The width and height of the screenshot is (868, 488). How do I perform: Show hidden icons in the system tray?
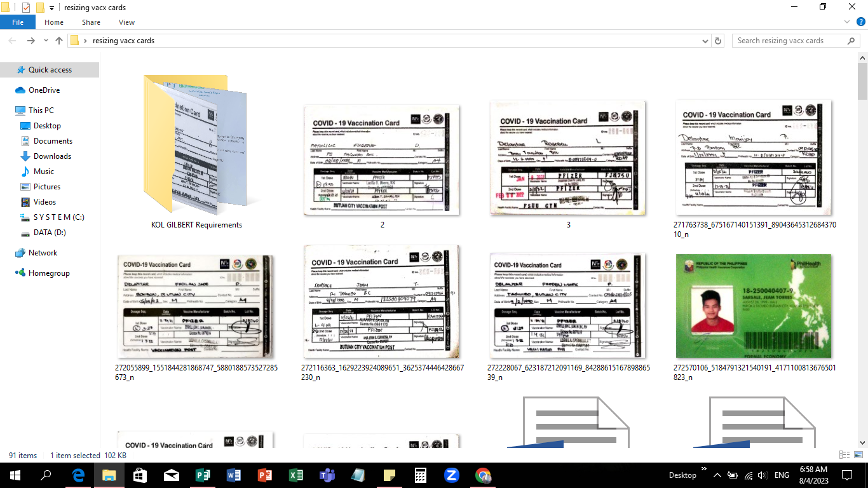(x=717, y=475)
